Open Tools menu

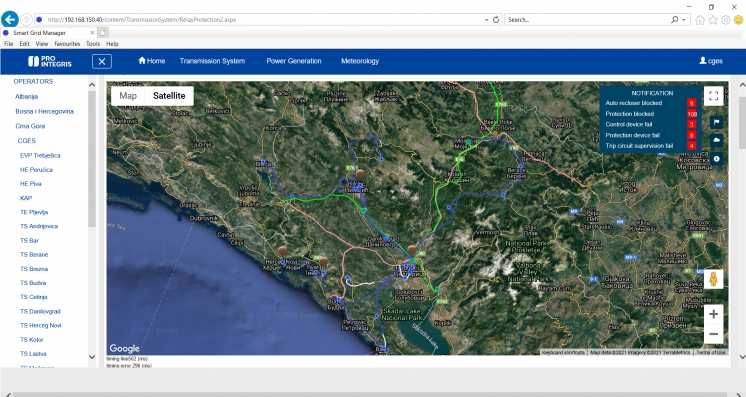click(93, 44)
